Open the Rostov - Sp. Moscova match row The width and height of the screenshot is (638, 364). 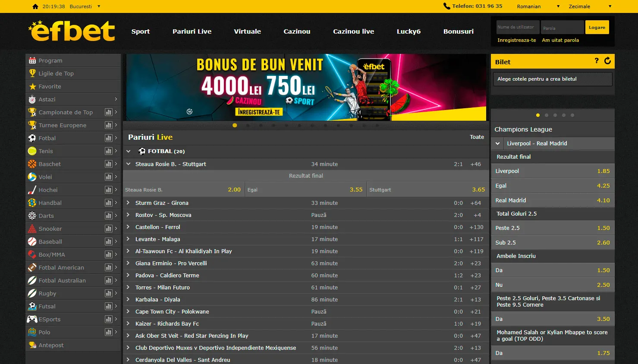coord(306,215)
